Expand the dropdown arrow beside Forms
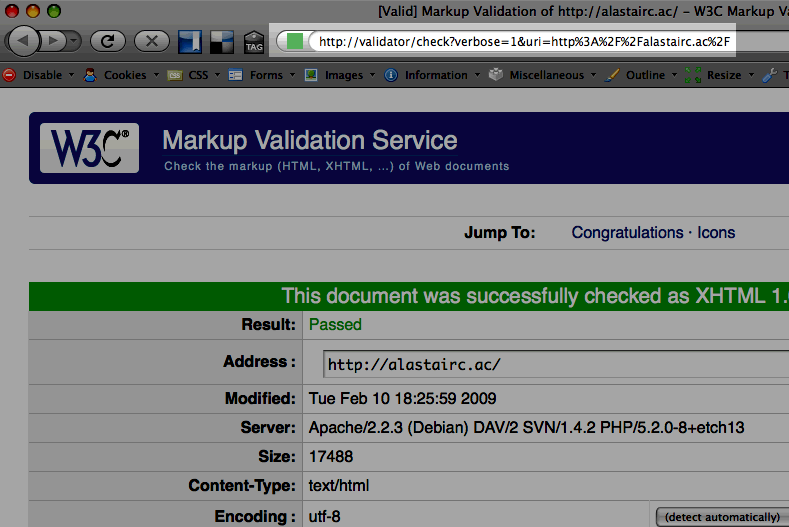The height and width of the screenshot is (527, 789). tap(292, 75)
